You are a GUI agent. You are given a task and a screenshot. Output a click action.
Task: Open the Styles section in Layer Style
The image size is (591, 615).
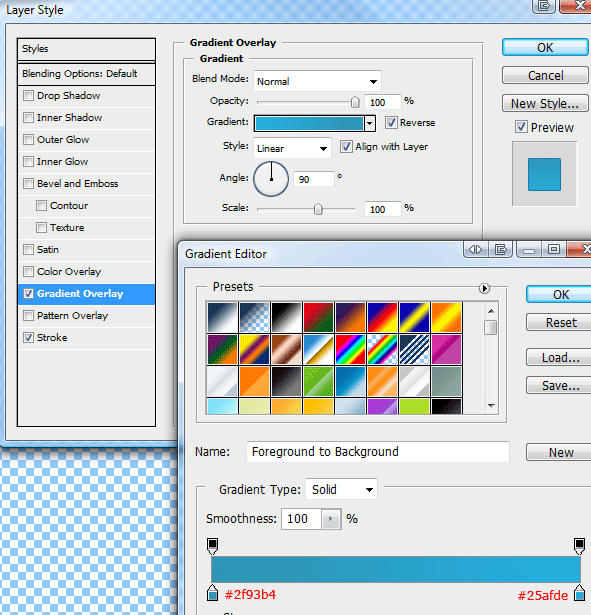tap(86, 49)
